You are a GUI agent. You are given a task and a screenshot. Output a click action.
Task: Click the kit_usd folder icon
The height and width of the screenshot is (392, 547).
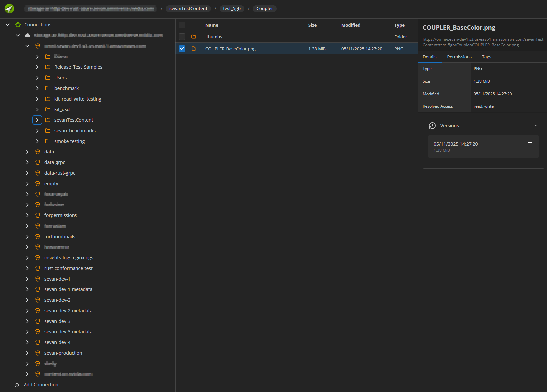[x=48, y=109]
